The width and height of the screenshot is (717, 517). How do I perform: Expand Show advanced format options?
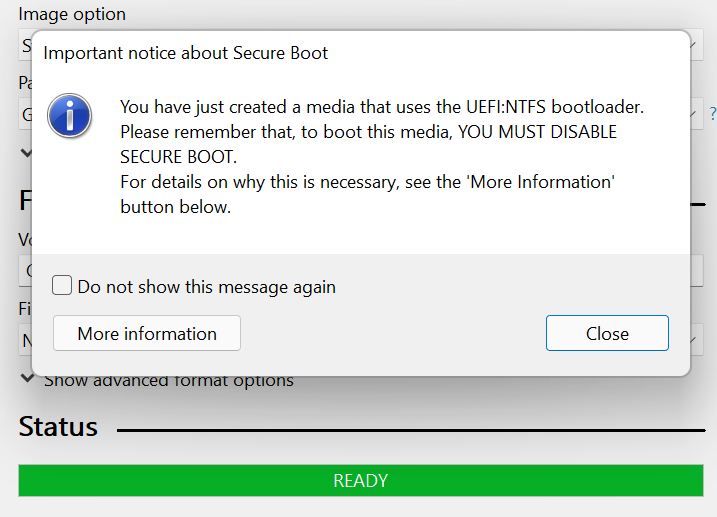(168, 380)
